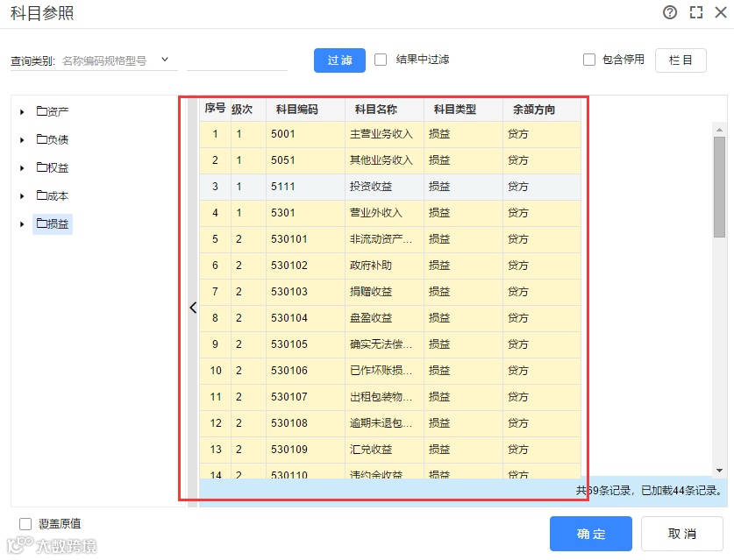734x560 pixels.
Task: Select the 成本 folder in tree
Action: 53,195
